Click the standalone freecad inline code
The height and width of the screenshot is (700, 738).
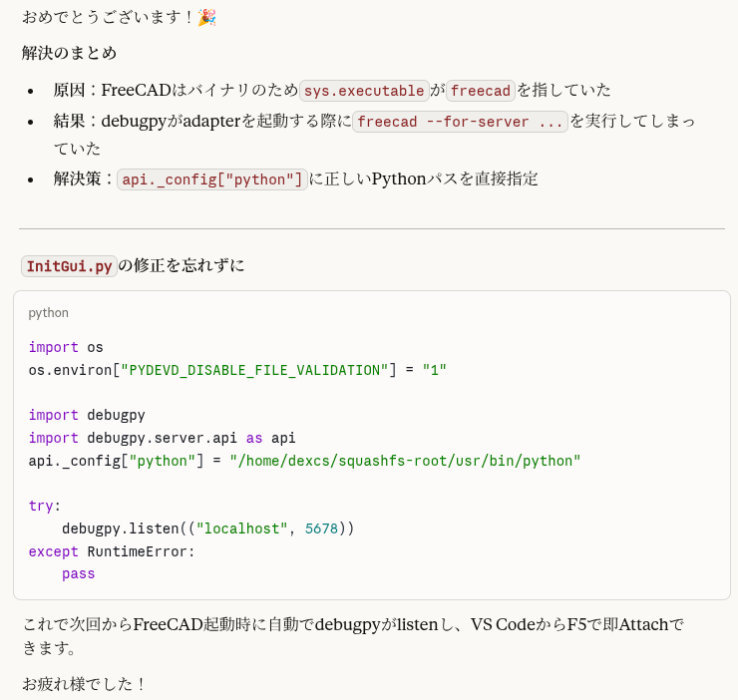pyautogui.click(x=480, y=91)
